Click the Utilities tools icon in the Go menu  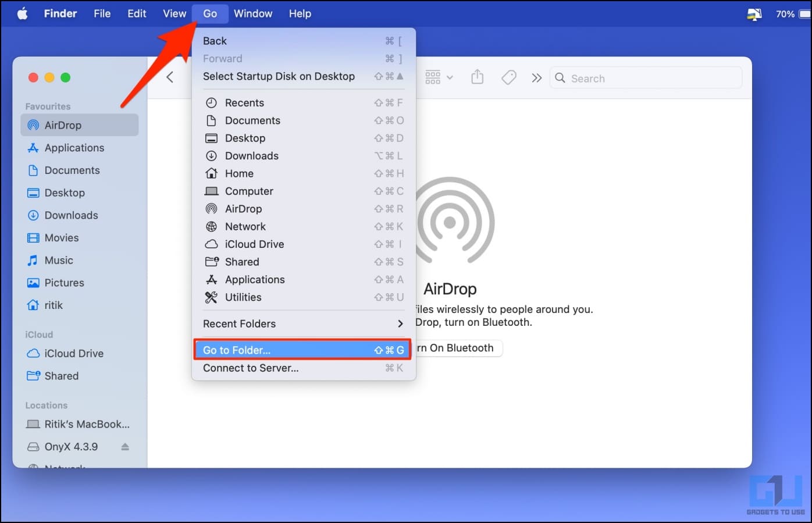click(212, 297)
